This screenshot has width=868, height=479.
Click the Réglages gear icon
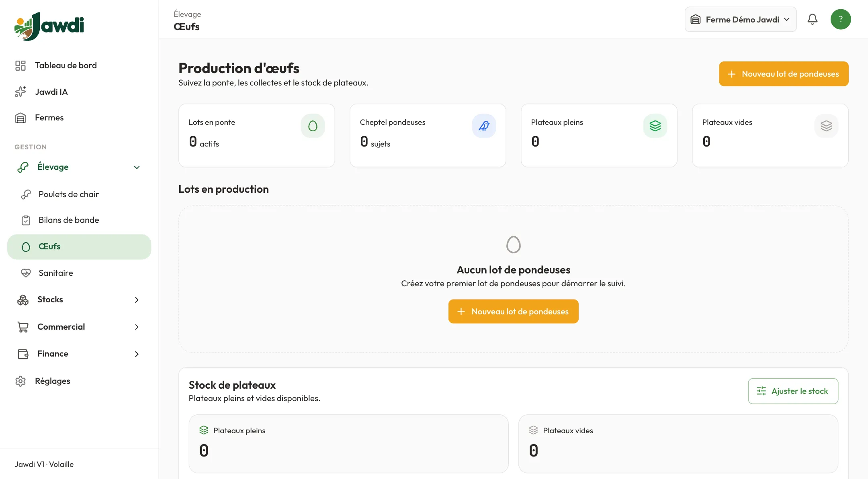coord(20,381)
